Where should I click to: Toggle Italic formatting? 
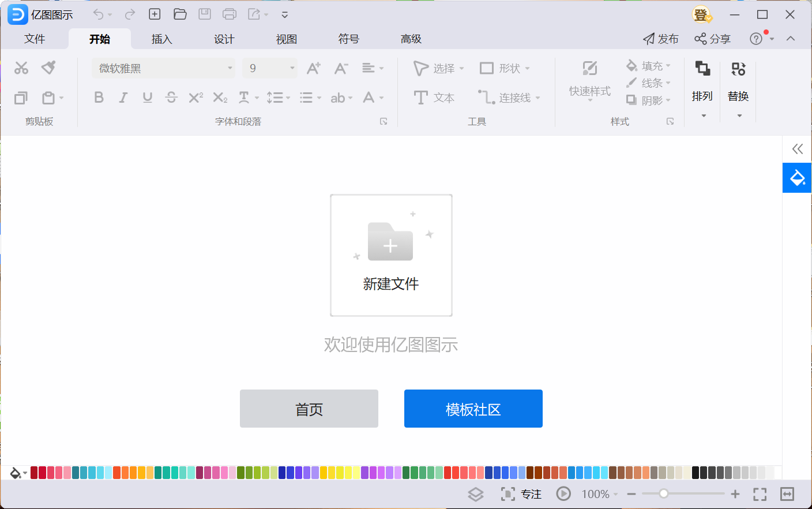(x=123, y=98)
